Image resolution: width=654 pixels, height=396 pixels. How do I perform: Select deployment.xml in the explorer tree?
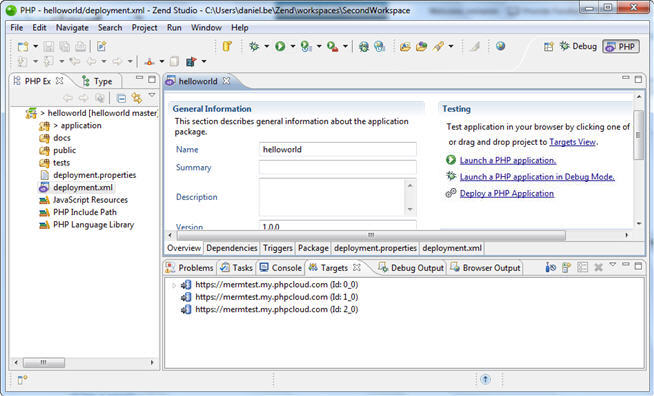tap(83, 187)
